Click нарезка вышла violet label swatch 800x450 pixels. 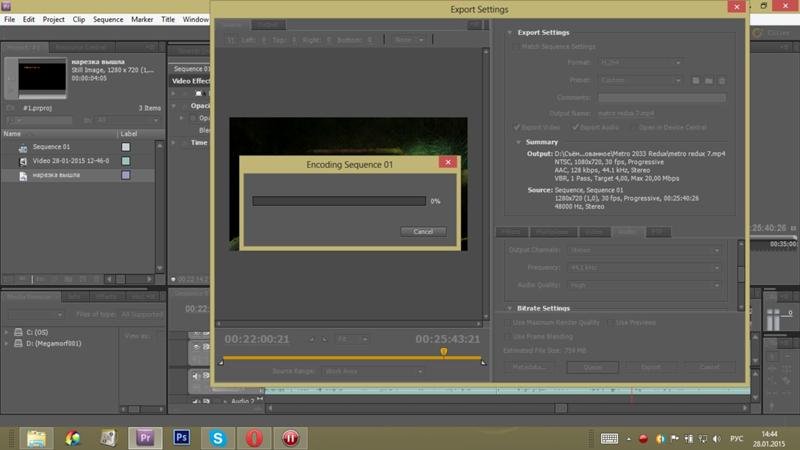pos(126,175)
